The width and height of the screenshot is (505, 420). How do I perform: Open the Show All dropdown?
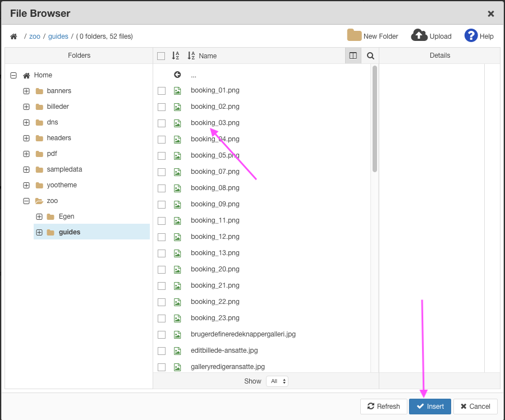277,381
